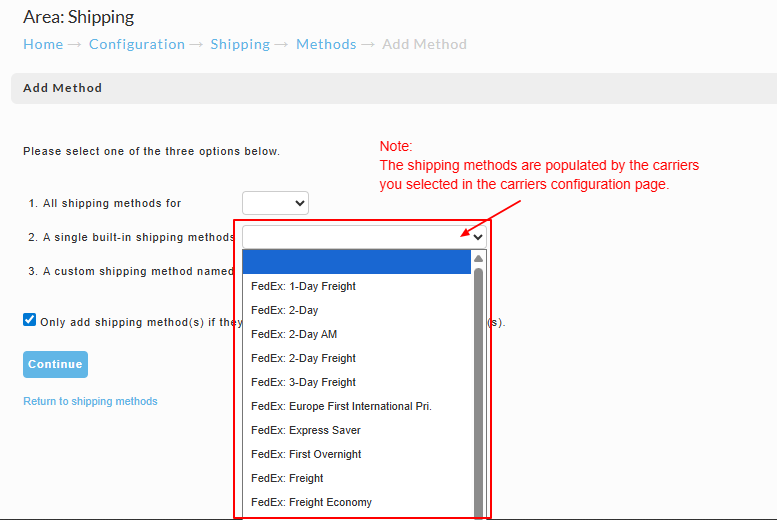
Task: Click 'Please select one of the three options' text
Action: (151, 151)
